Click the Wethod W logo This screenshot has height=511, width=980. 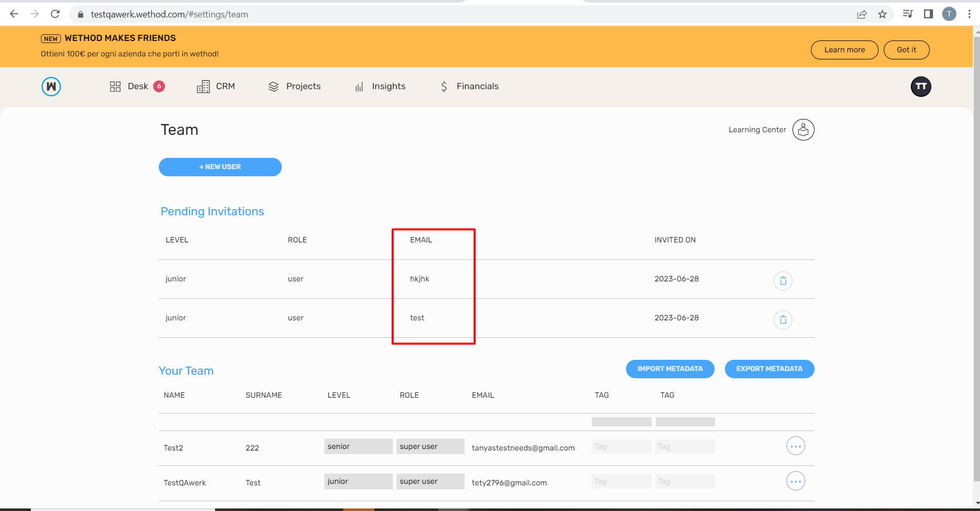tap(51, 87)
